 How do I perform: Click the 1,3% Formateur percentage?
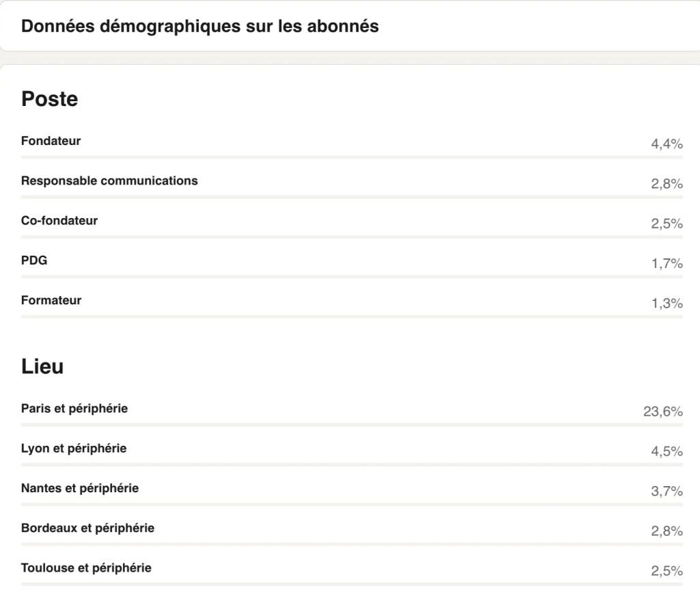click(667, 304)
